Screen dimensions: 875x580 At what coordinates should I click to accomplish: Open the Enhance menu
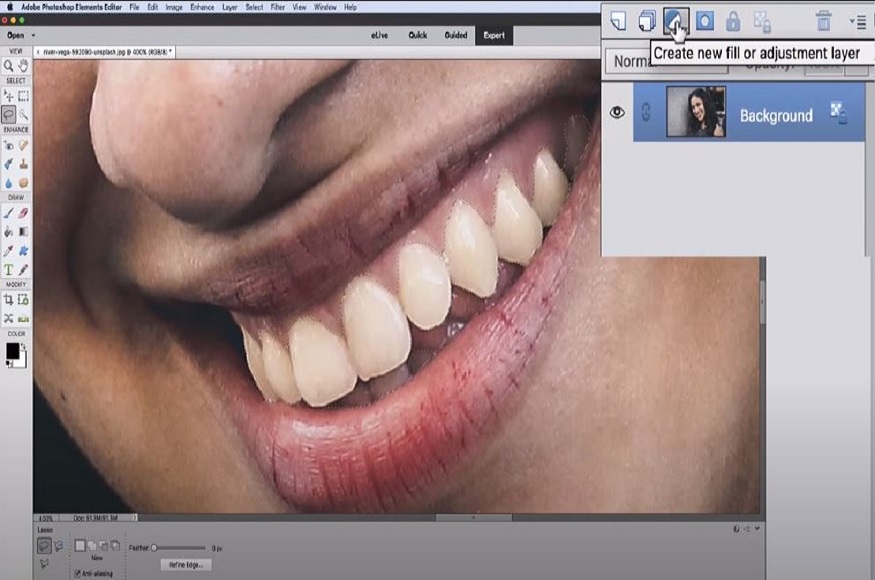(x=202, y=7)
